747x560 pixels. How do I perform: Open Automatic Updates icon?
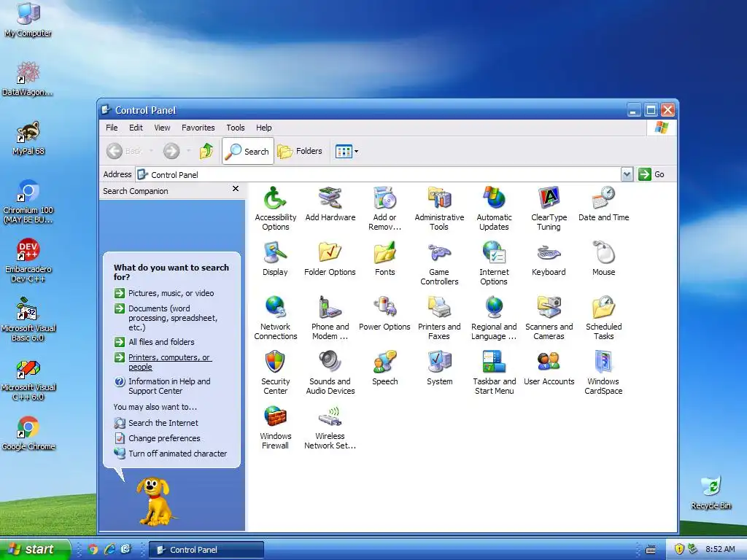click(494, 209)
